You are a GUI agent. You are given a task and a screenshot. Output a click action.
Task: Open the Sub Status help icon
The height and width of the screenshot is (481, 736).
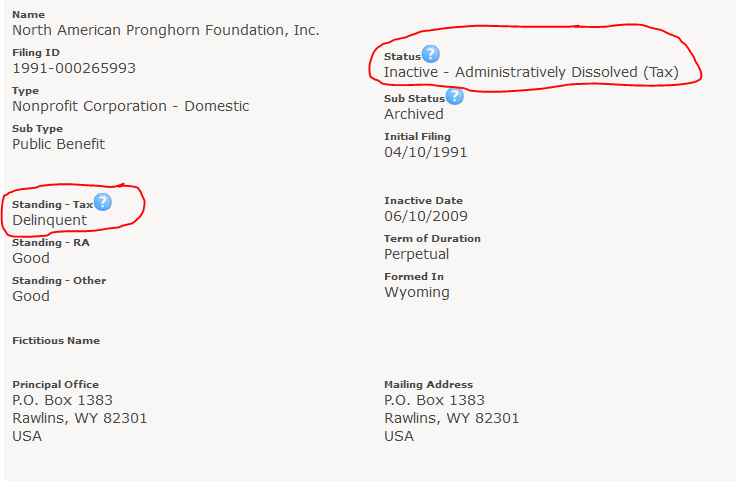454,96
